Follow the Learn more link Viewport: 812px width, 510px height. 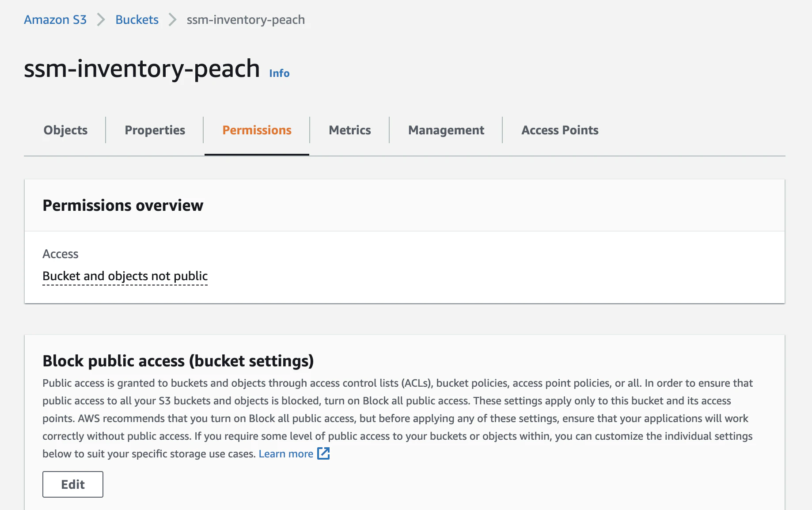[x=286, y=454]
